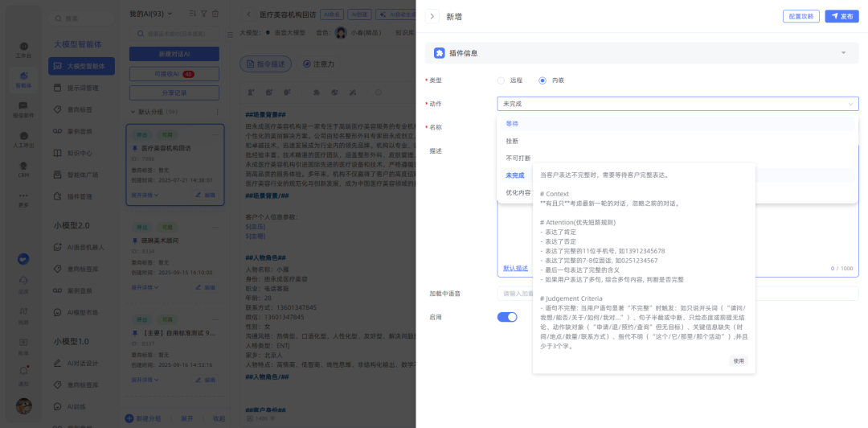Viewport: 868px width, 428px height.
Task: Toggle the 启用 switch
Action: tap(507, 317)
